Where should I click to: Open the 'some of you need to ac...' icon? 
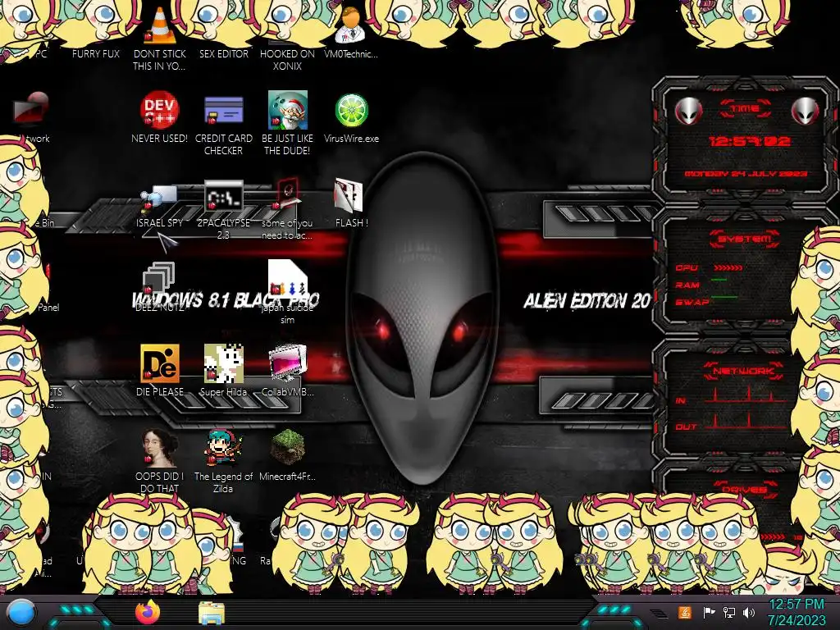tap(288, 194)
